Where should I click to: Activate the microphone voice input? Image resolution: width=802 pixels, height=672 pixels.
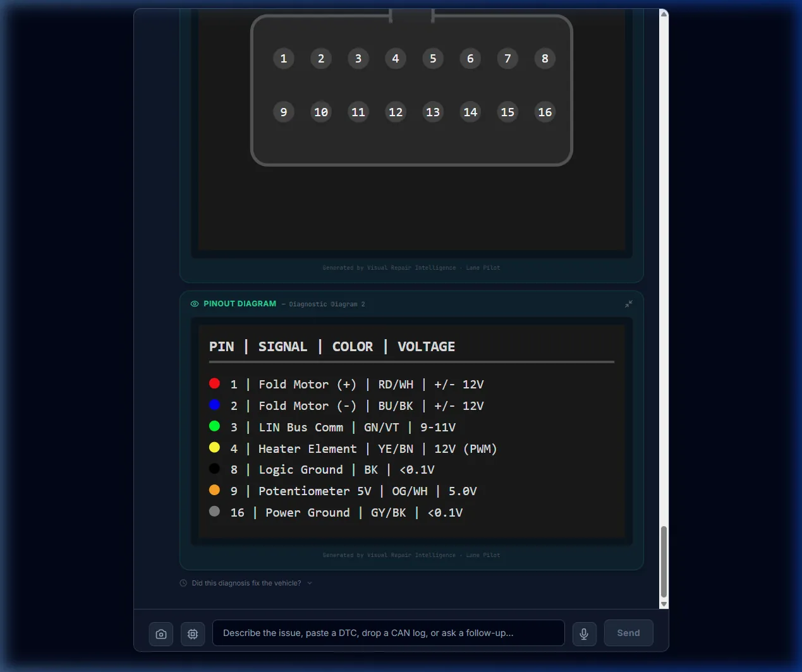click(x=585, y=633)
